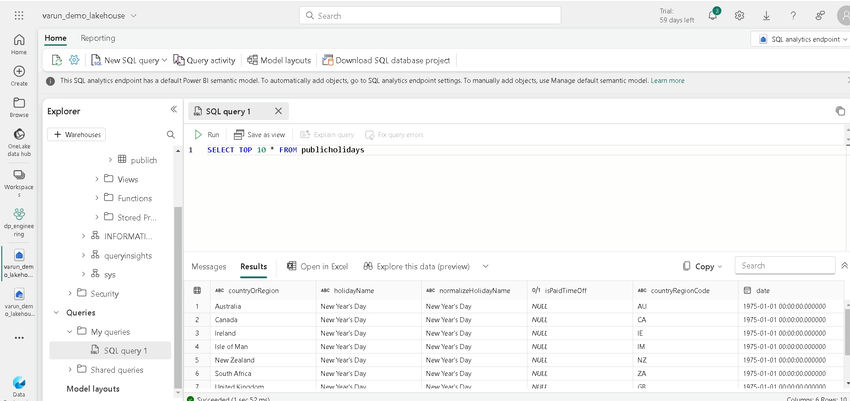Open the Create icon in sidebar
The image size is (850, 401).
[x=19, y=76]
